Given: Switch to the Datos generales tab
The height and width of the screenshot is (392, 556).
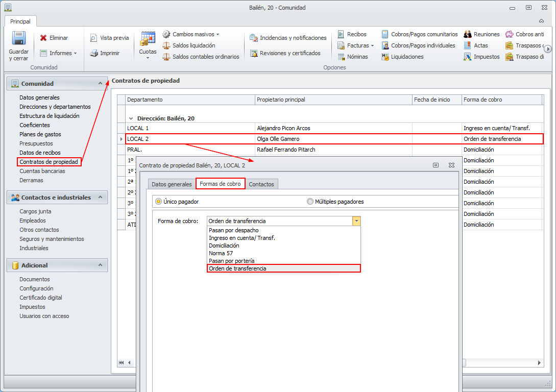Looking at the screenshot, I should [172, 184].
